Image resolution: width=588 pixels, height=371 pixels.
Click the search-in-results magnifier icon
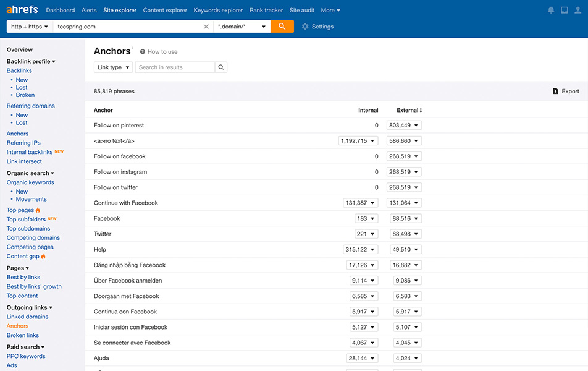(221, 67)
